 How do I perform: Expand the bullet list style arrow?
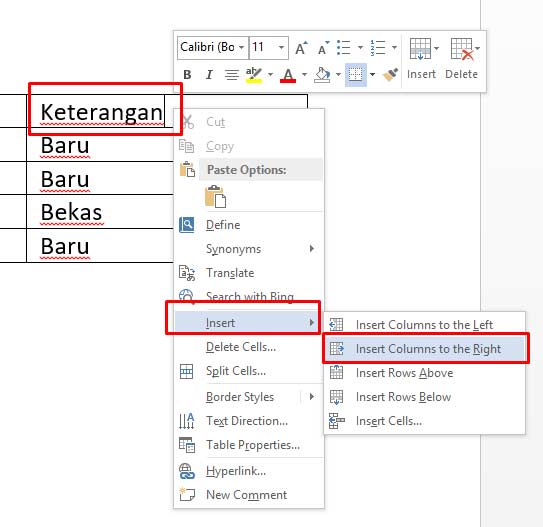(x=360, y=47)
